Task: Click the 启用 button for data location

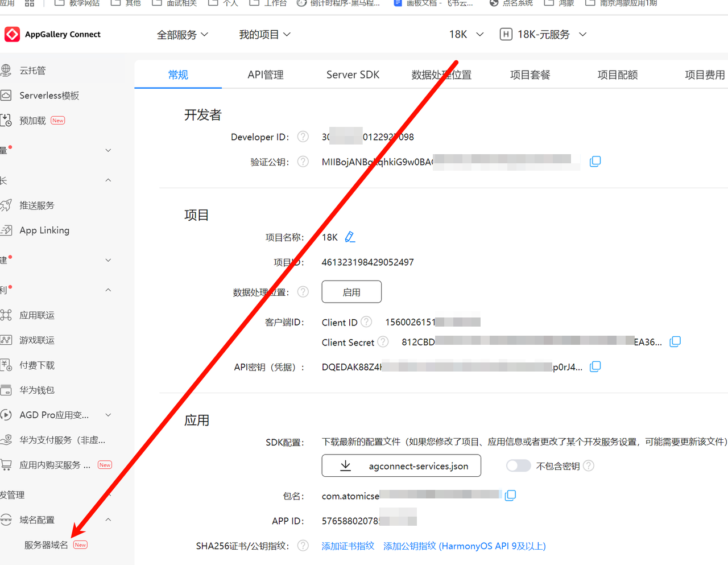Action: pyautogui.click(x=351, y=292)
